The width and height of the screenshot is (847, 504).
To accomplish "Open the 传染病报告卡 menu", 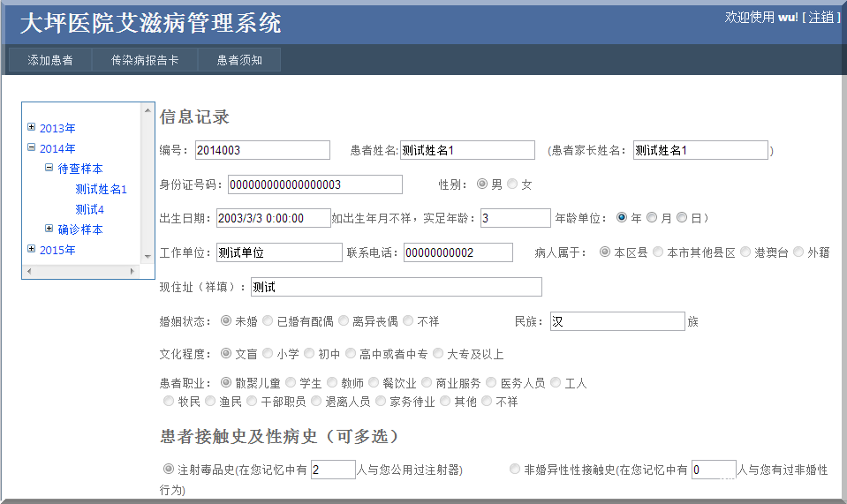I will pos(145,60).
